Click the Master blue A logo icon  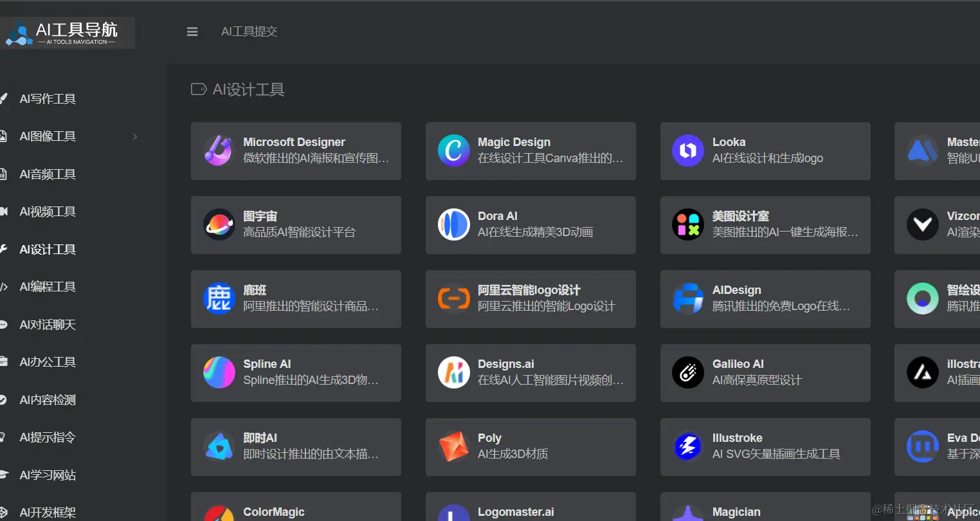pos(923,151)
